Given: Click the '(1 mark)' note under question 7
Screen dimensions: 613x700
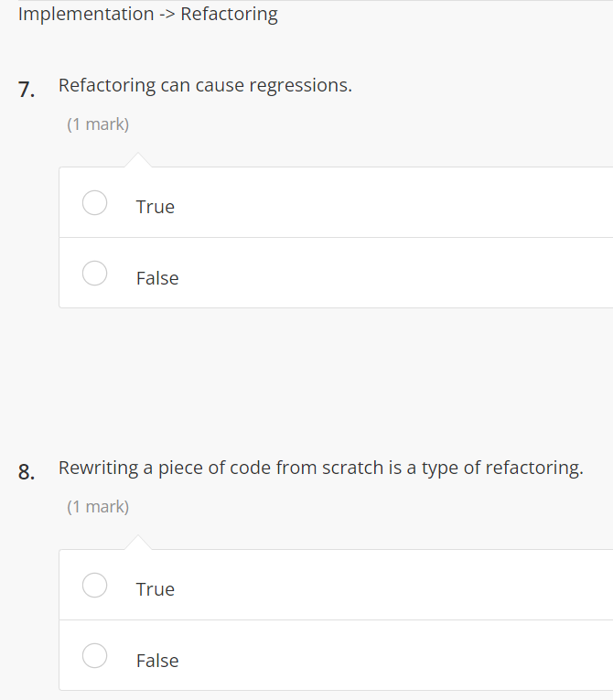Looking at the screenshot, I should coord(98,124).
